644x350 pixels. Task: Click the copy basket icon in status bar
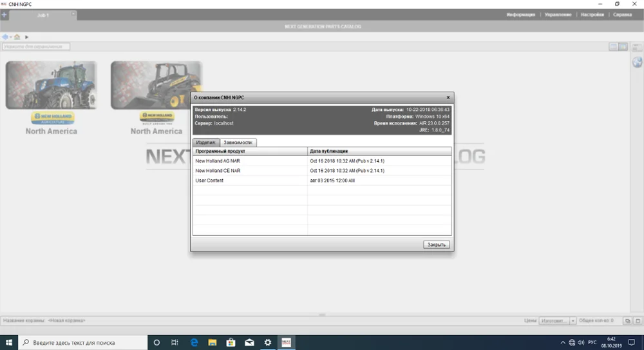click(x=627, y=321)
